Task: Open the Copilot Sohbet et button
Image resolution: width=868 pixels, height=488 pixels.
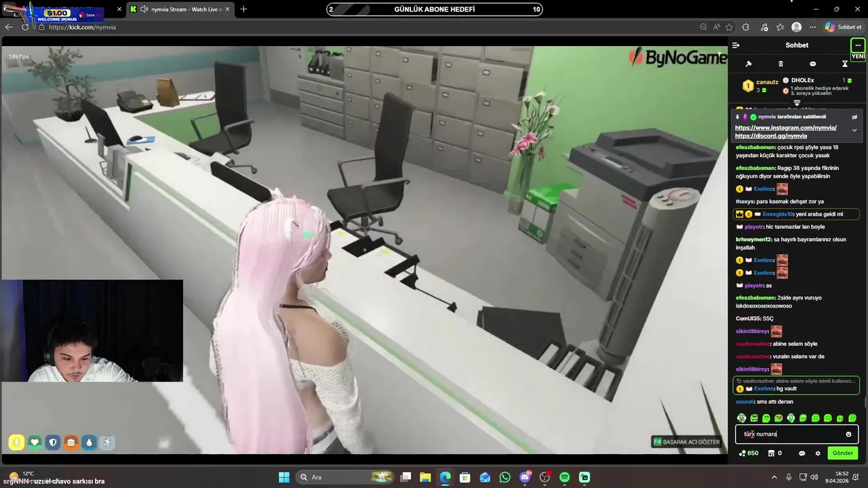Action: click(x=843, y=27)
